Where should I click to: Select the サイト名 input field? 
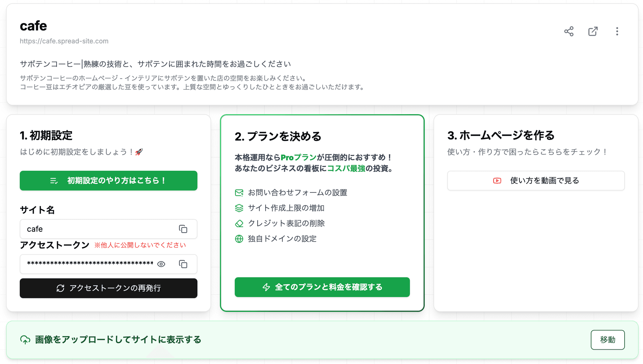[x=100, y=229]
